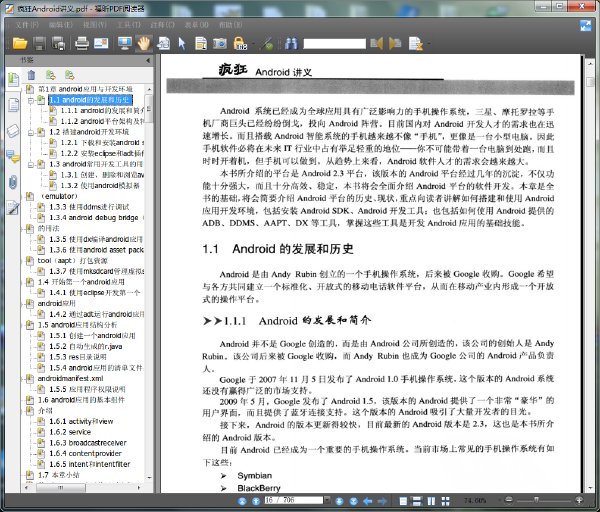Screen dimensions: 600x512
Task: Click the second bookmark collapse icon in panel toolbar
Action: click(x=69, y=75)
